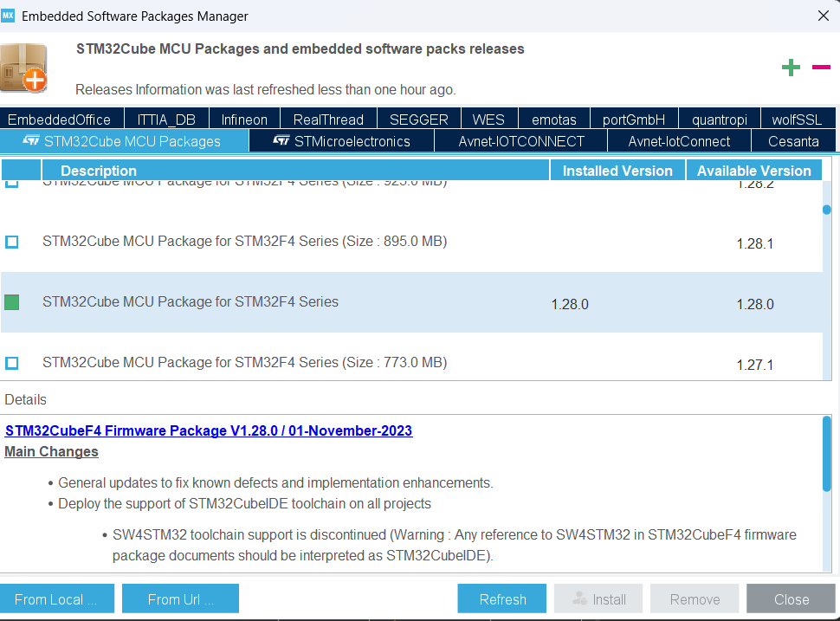Click the 'SW4STM32 toolchain support is discontinued' bullet

point(455,545)
